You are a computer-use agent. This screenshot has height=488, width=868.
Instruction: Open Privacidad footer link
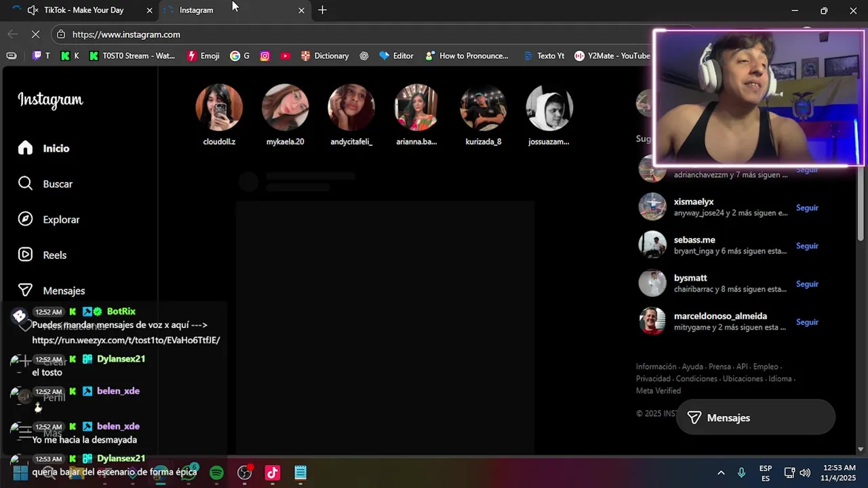tap(653, 379)
